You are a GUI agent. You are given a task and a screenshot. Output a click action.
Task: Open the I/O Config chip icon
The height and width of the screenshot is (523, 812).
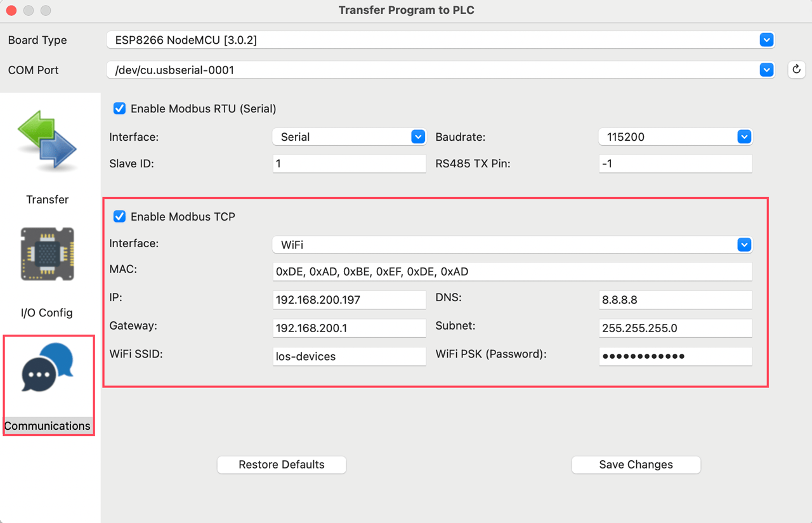48,254
